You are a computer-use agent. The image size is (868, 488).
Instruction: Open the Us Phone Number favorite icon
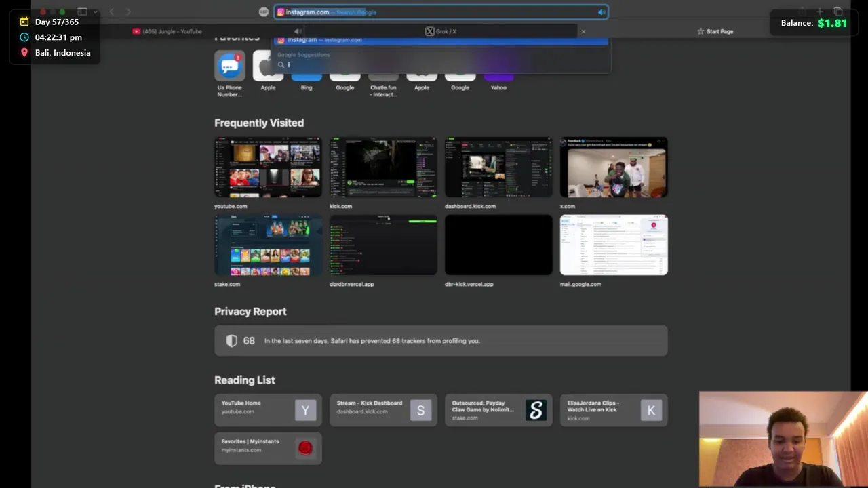point(230,66)
